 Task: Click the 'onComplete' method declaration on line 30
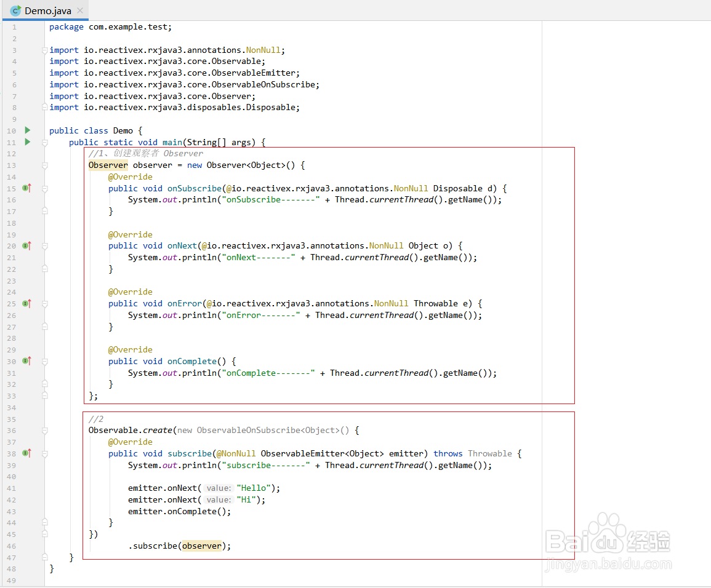192,361
